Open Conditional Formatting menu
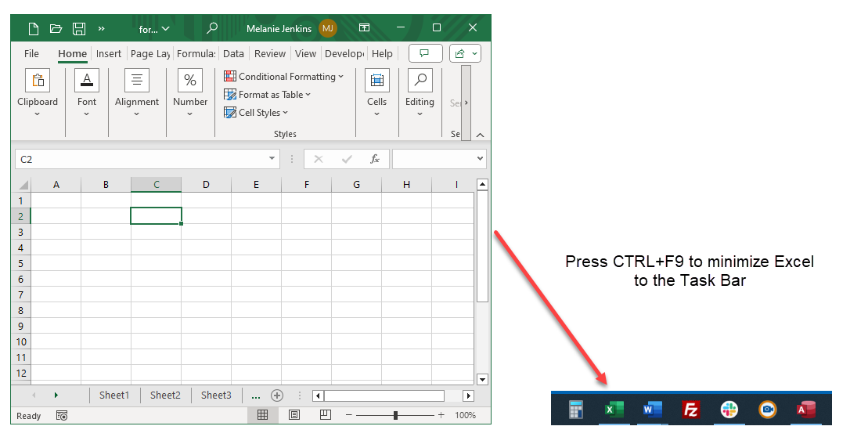Image resolution: width=868 pixels, height=437 pixels. [x=283, y=77]
